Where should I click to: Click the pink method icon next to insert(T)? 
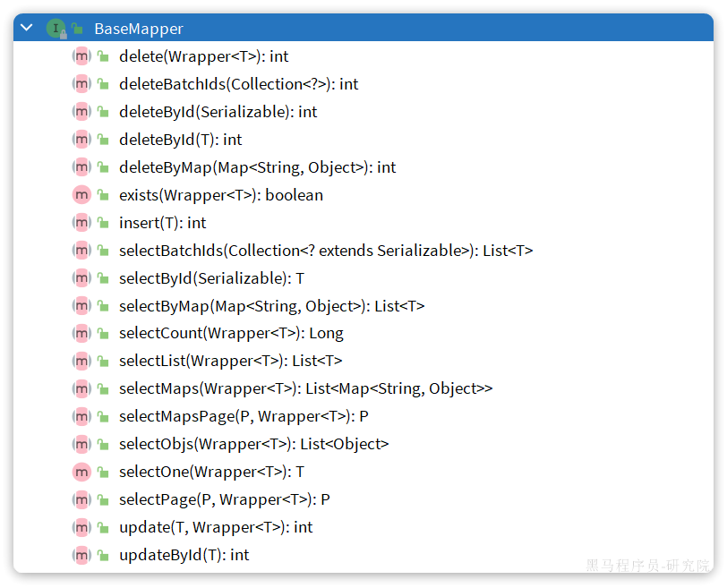click(x=81, y=222)
